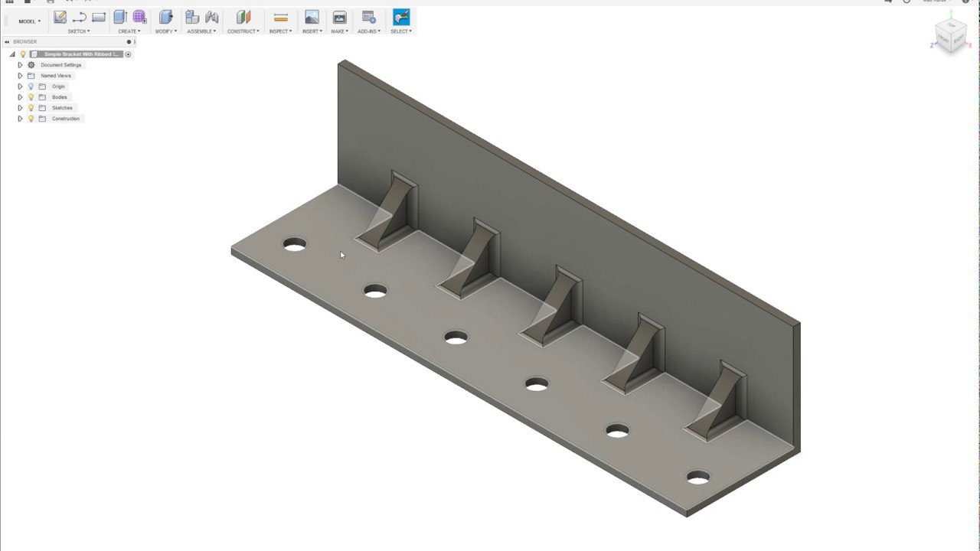
Task: Open the CREATE menu
Action: (x=129, y=31)
